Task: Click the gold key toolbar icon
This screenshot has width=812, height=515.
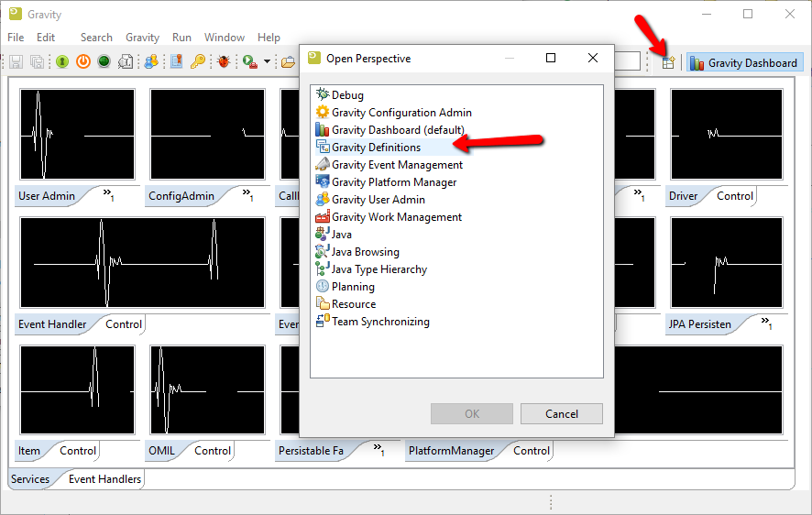Action: point(198,62)
